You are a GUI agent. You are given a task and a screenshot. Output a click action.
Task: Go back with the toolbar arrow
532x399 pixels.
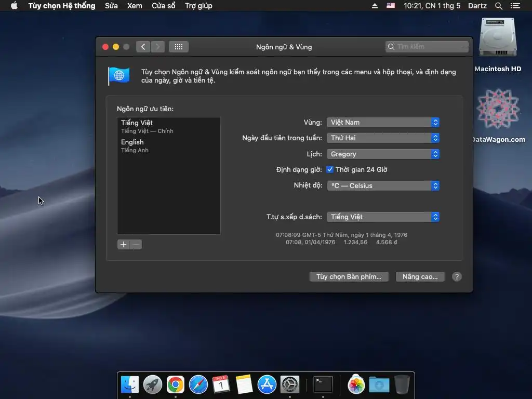(143, 47)
